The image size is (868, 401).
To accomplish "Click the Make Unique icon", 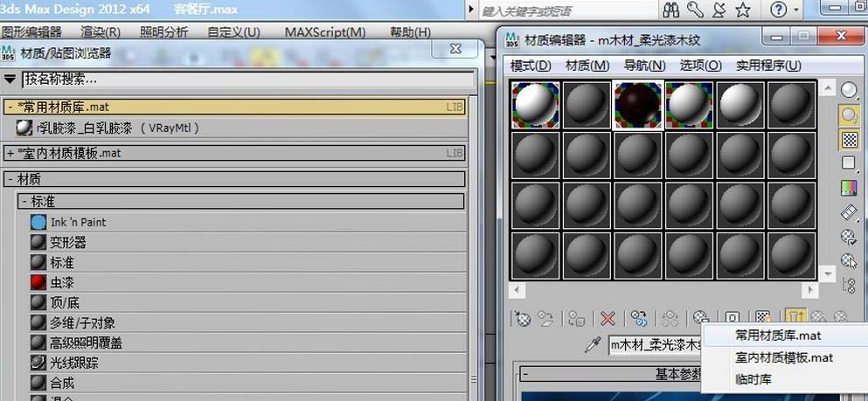I will point(670,318).
